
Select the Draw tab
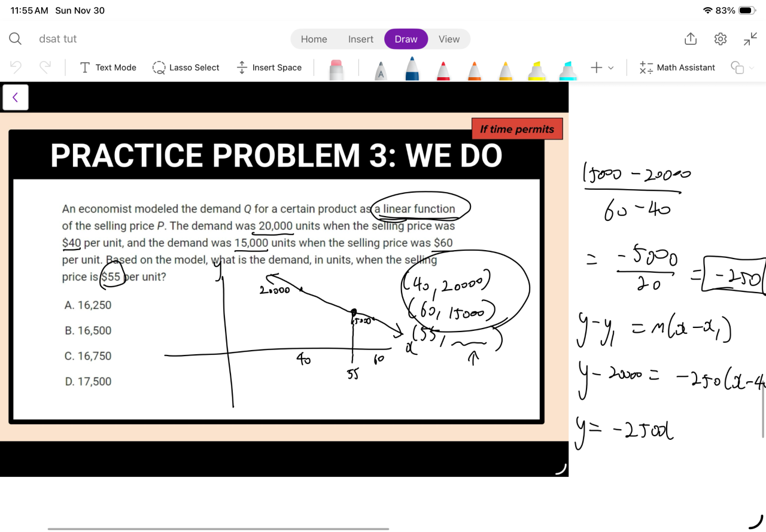406,39
